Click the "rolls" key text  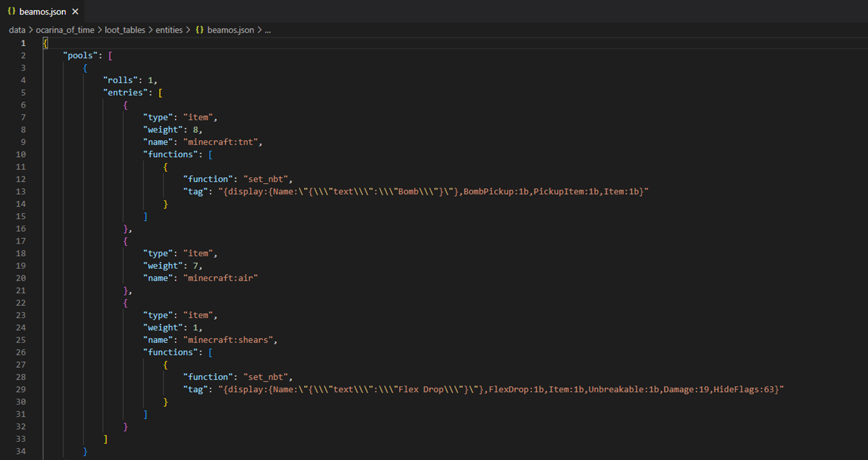pyautogui.click(x=120, y=80)
